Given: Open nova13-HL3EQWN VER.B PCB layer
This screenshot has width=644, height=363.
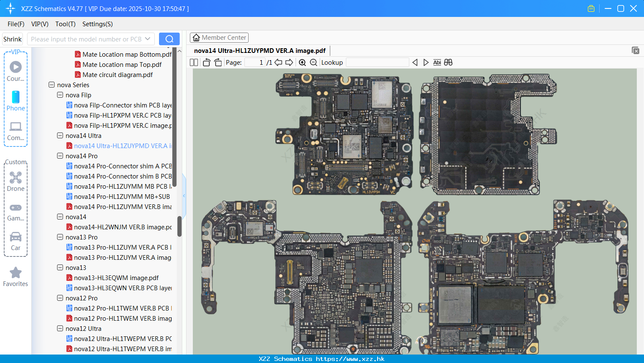Looking at the screenshot, I should coord(119,288).
